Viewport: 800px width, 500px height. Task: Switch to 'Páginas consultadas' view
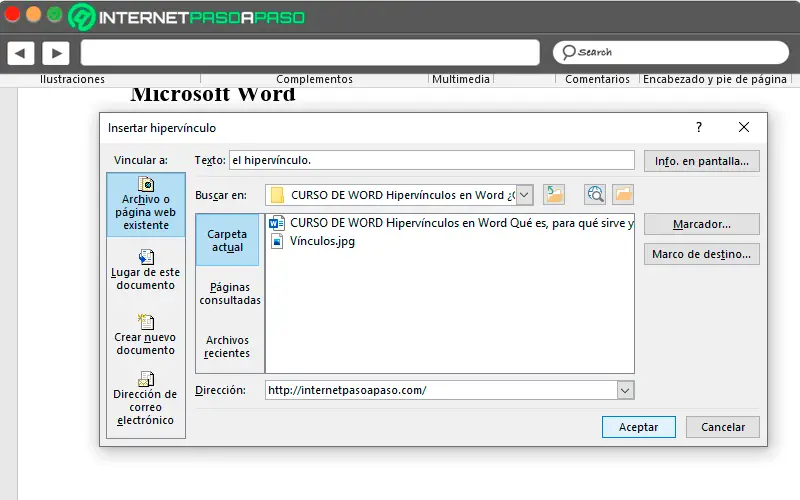(x=230, y=293)
